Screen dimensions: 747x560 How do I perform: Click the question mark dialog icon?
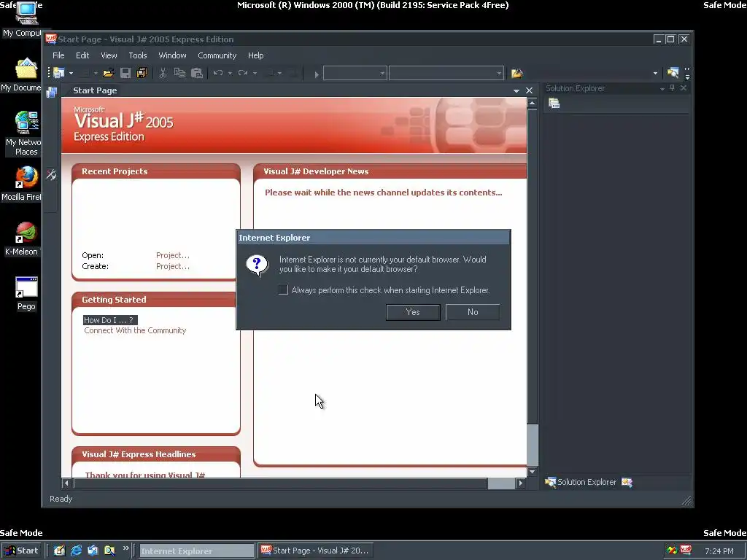pos(257,265)
